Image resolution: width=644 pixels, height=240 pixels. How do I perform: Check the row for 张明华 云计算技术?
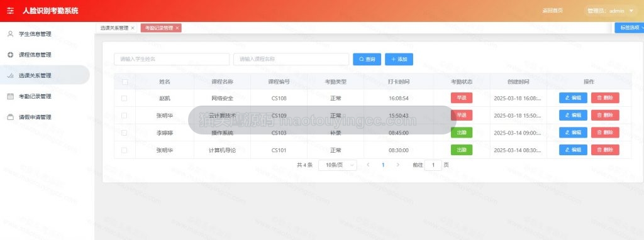click(125, 116)
